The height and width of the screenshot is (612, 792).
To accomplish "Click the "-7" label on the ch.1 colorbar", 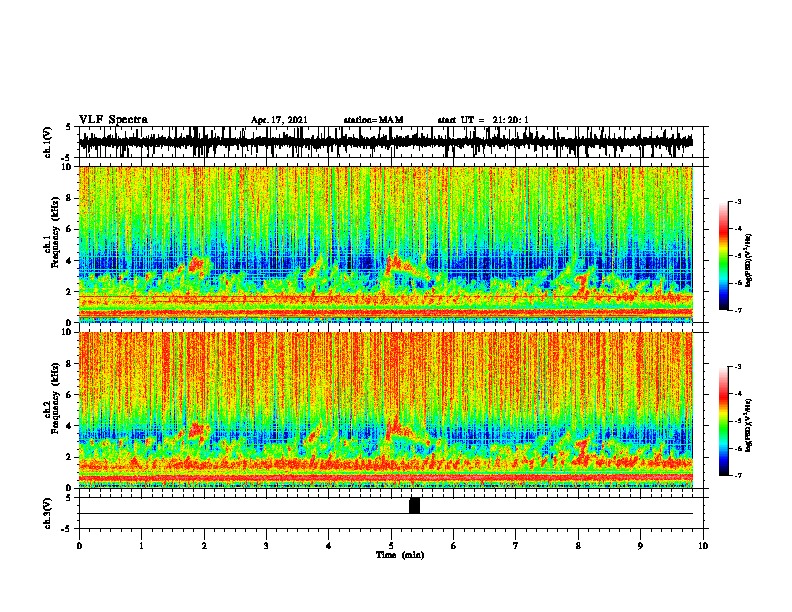I will (737, 310).
